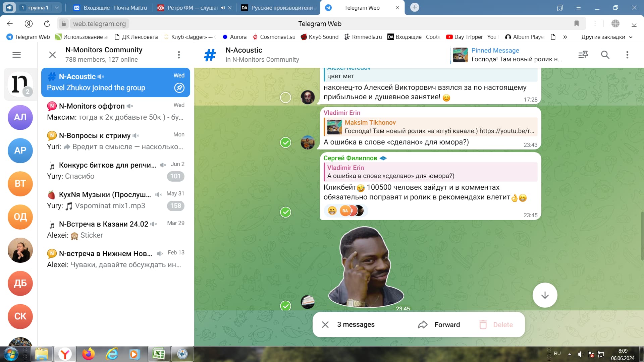Deselect Сергей Филиппов's 23:45 message
Image resolution: width=644 pixels, height=362 pixels.
click(285, 212)
